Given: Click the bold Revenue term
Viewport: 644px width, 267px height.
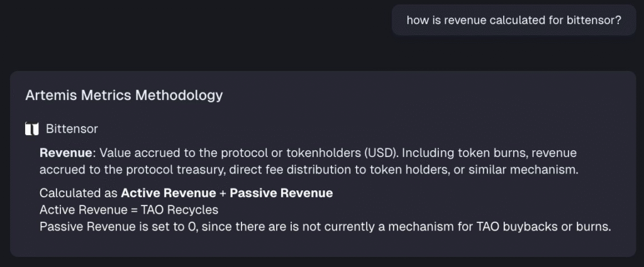Looking at the screenshot, I should pyautogui.click(x=66, y=153).
